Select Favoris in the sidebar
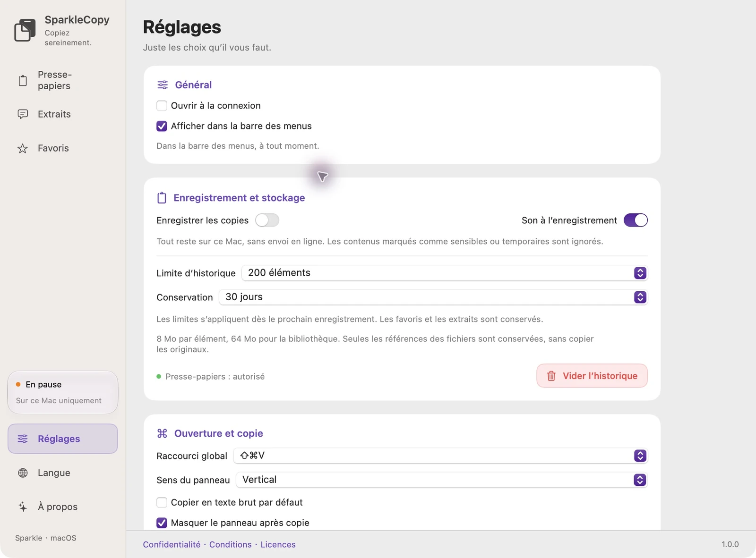Viewport: 756px width, 558px height. 63,148
